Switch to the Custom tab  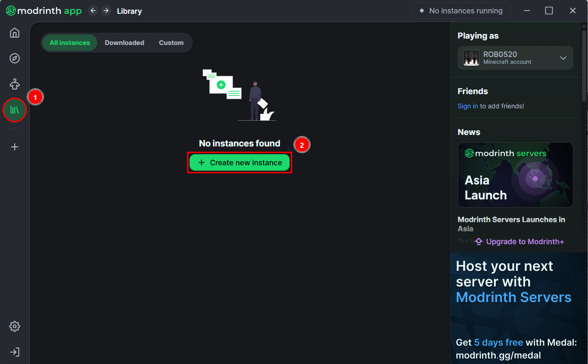point(171,43)
